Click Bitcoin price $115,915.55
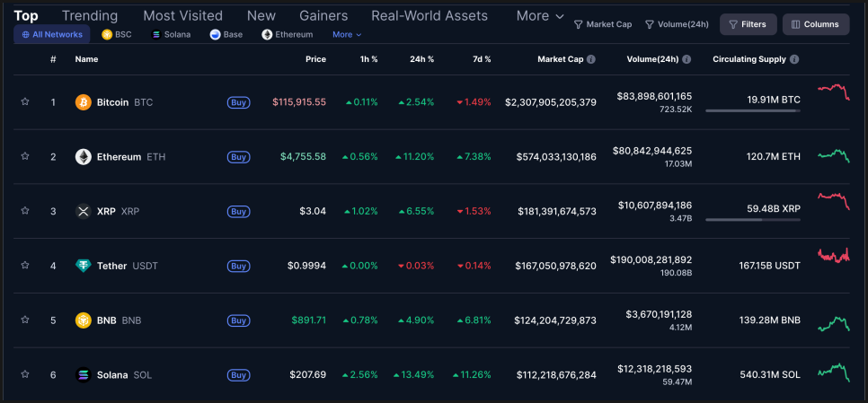 pos(299,102)
